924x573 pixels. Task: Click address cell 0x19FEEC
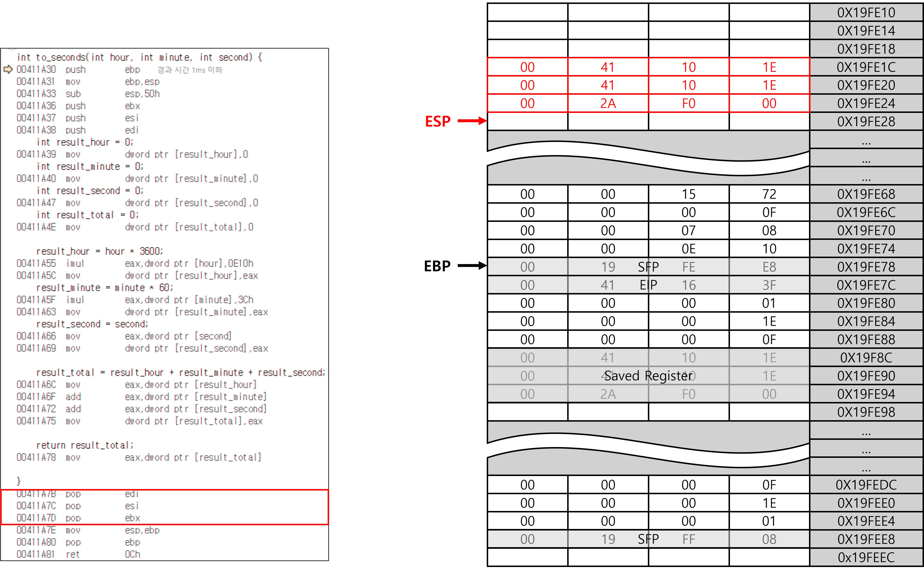click(x=866, y=557)
